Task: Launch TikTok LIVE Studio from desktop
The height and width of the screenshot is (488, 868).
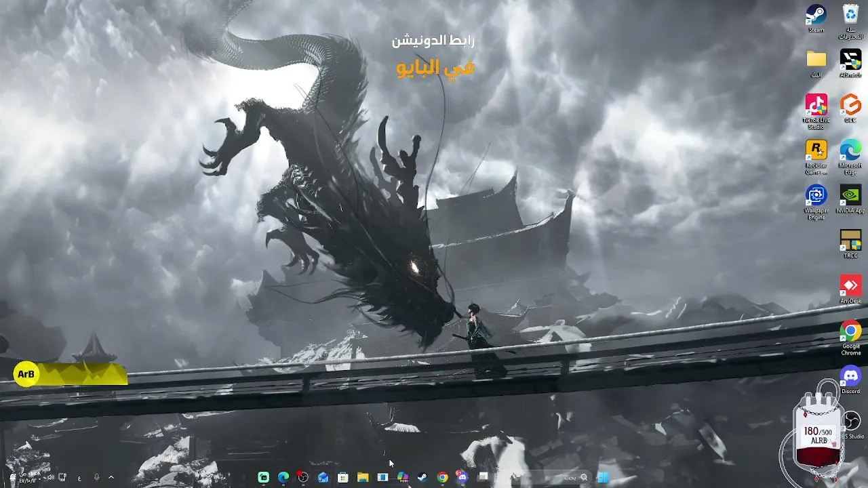Action: [x=816, y=111]
